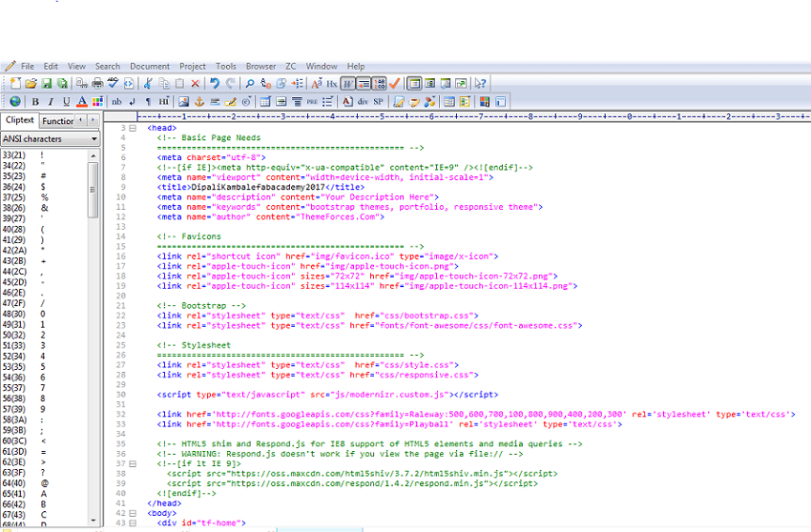Open Replace using the A-B icon
This screenshot has width=811, height=532.
click(266, 83)
